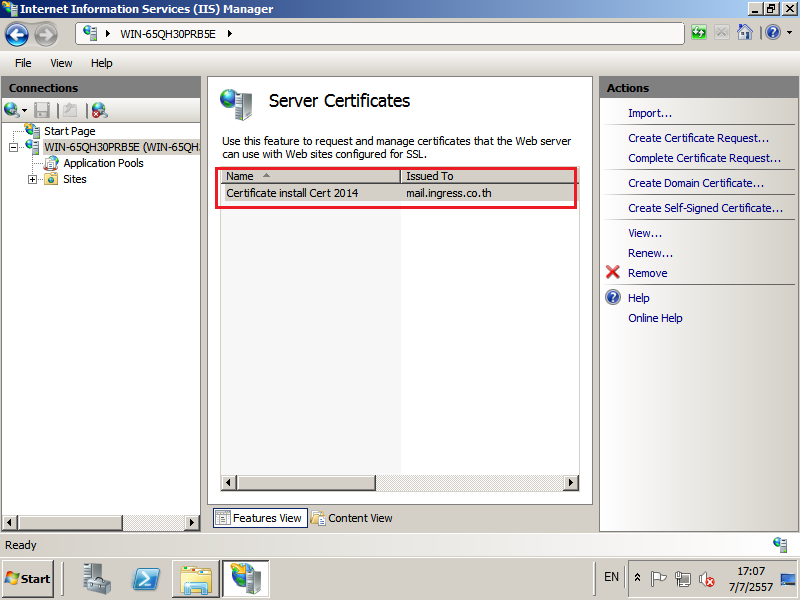Click Create Self-Signed Certificate link
The height and width of the screenshot is (600, 800).
(x=705, y=208)
